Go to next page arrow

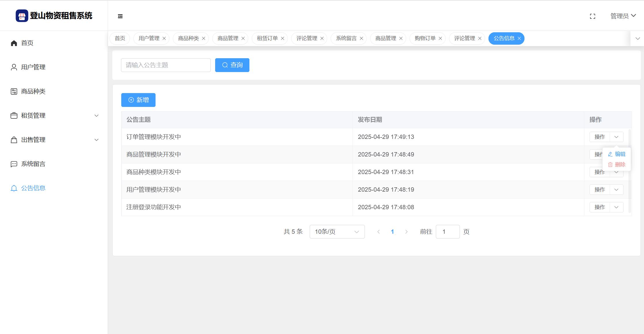point(406,232)
